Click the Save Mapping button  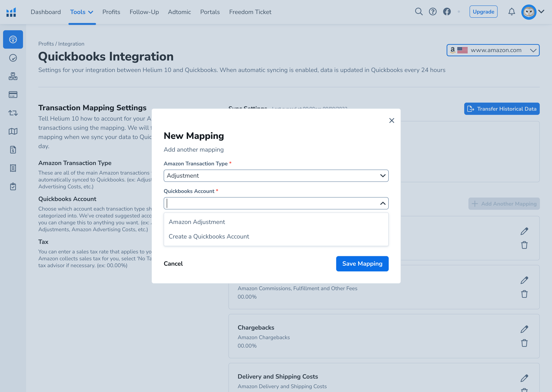362,264
